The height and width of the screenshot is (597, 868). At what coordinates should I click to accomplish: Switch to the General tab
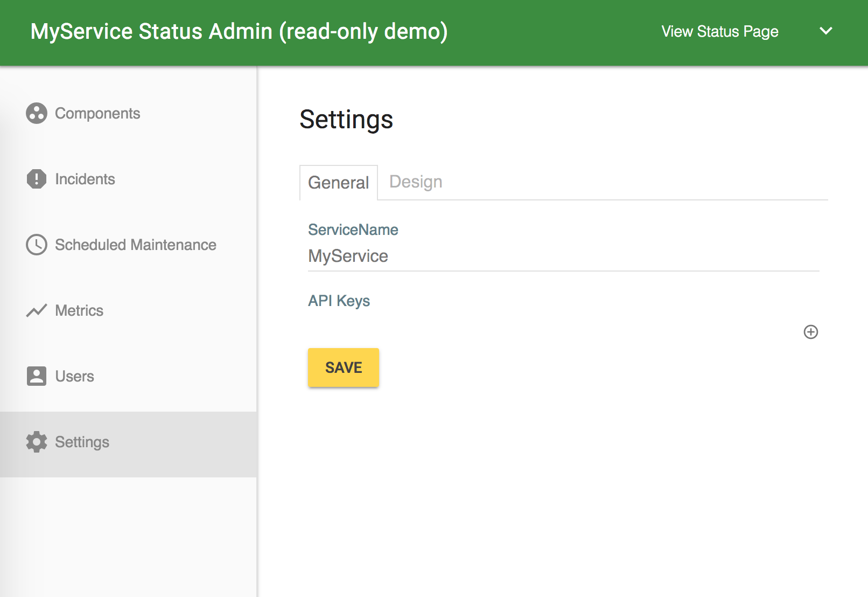pyautogui.click(x=338, y=183)
